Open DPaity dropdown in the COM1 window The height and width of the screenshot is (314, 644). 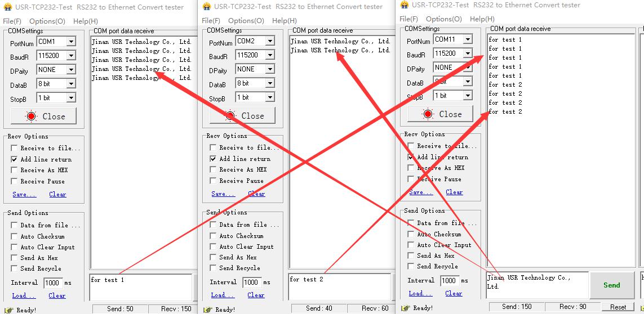[x=72, y=70]
